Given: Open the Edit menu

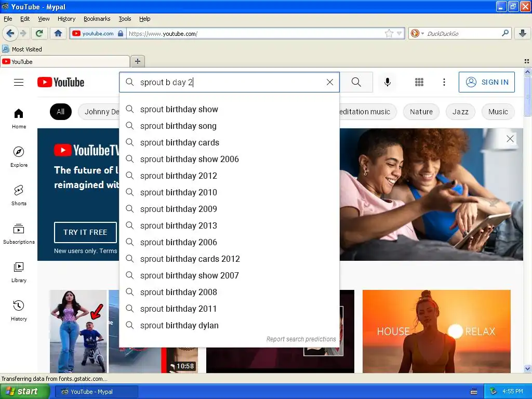Looking at the screenshot, I should 25,19.
